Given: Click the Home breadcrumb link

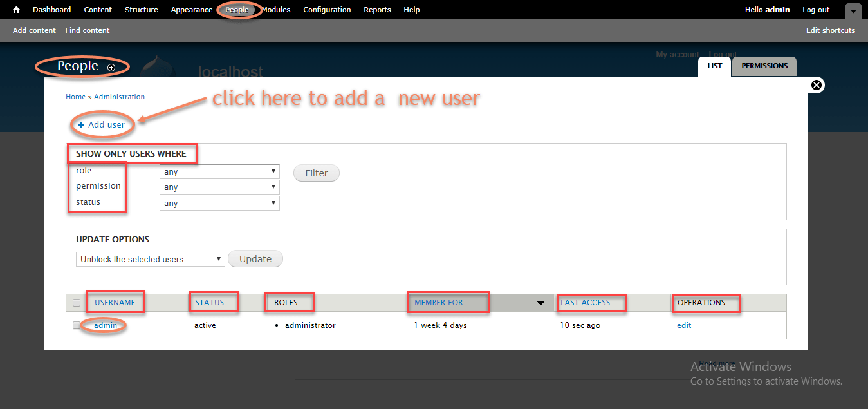Looking at the screenshot, I should pos(75,97).
